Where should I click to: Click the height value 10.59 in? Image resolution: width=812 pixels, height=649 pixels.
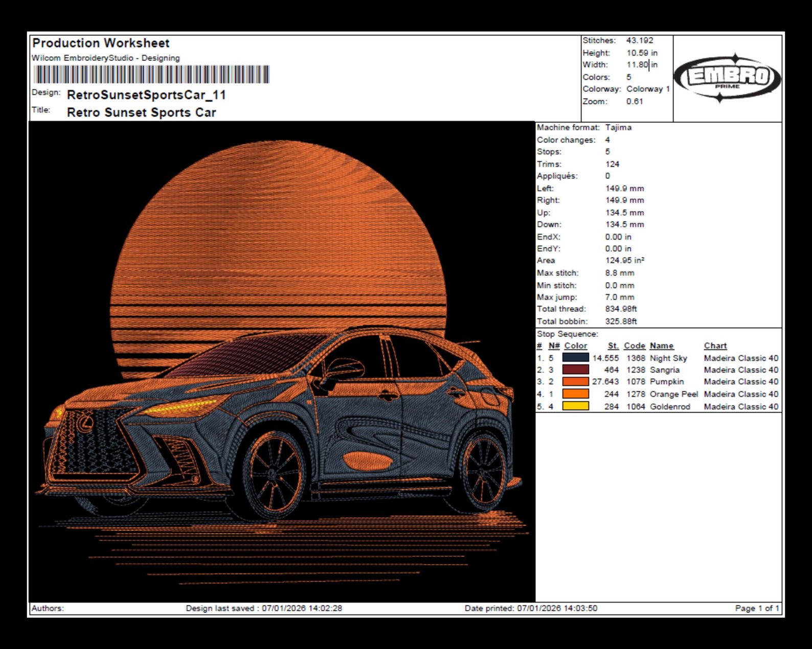coord(642,53)
